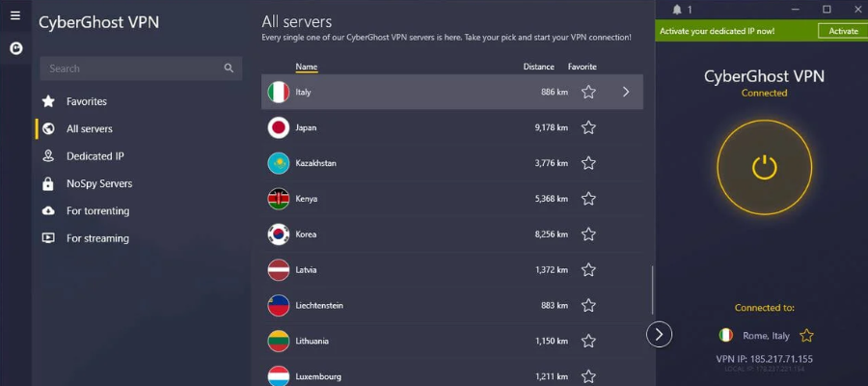The height and width of the screenshot is (386, 868).
Task: Favorite Italy with its star
Action: pos(588,92)
